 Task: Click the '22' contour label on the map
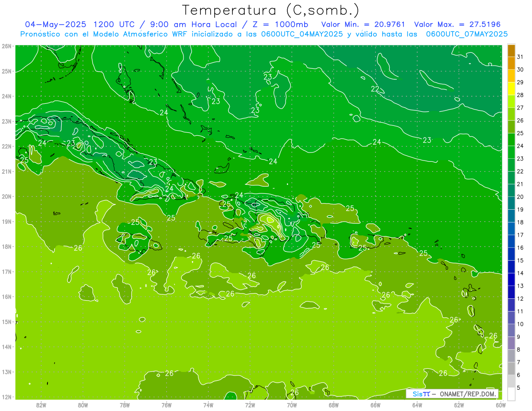click(375, 89)
